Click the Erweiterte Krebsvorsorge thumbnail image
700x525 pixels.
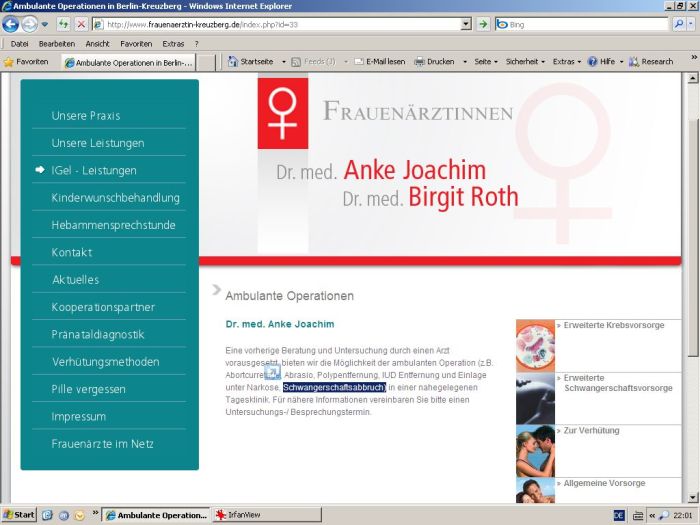(535, 346)
